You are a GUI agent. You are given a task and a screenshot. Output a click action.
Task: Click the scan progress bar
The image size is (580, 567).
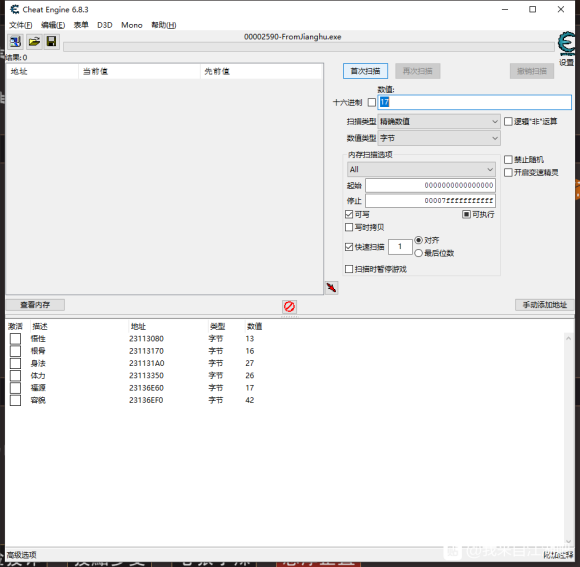309,47
